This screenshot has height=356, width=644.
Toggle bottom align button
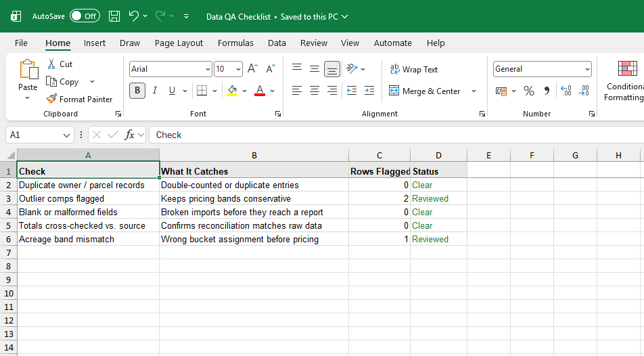point(332,69)
